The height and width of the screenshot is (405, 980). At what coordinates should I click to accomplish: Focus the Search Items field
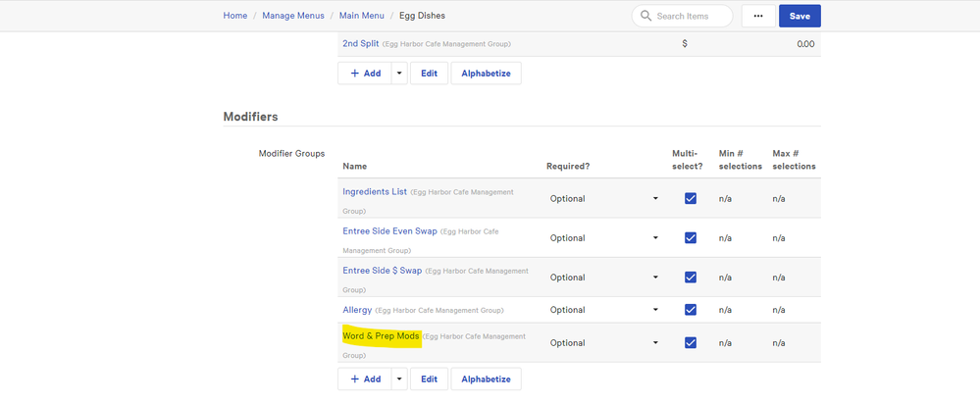691,17
